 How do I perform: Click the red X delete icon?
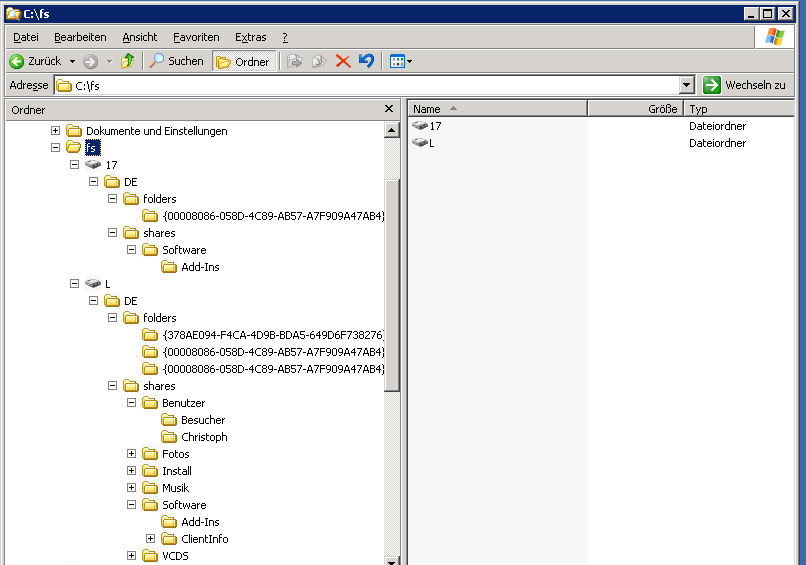point(343,62)
